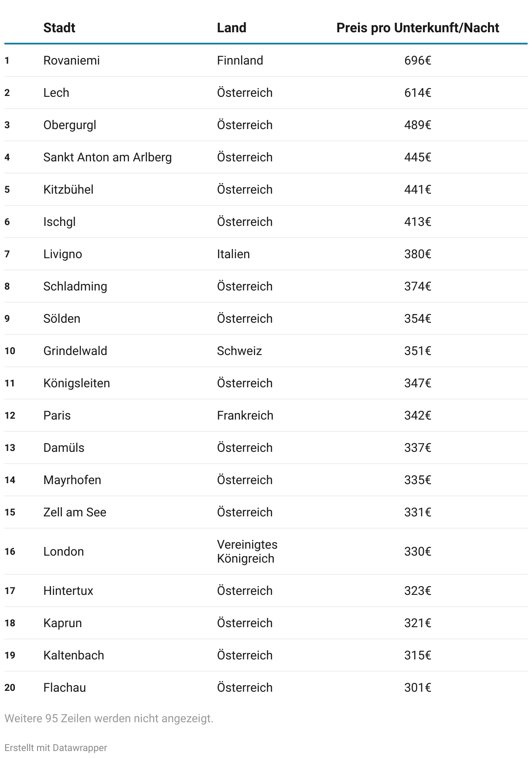The height and width of the screenshot is (758, 532).
Task: Click Frankreich country cell
Action: tap(245, 415)
